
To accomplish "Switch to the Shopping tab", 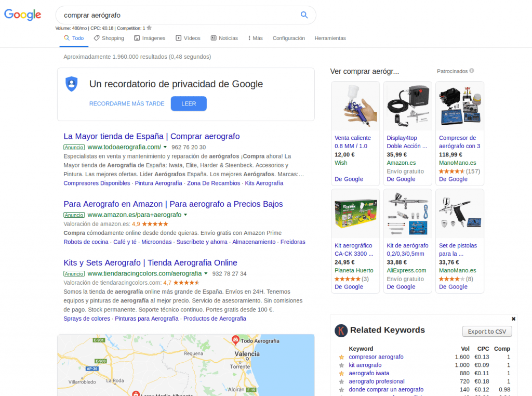I will point(109,38).
